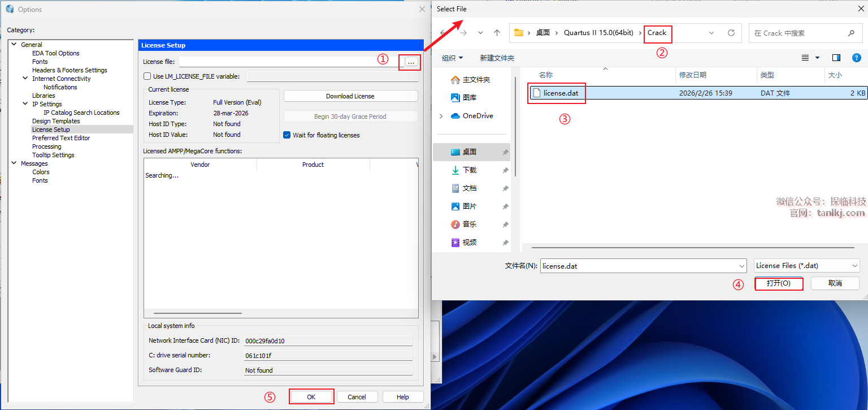Collapse the General category tree
Screen dimensions: 868x410
pos(14,45)
